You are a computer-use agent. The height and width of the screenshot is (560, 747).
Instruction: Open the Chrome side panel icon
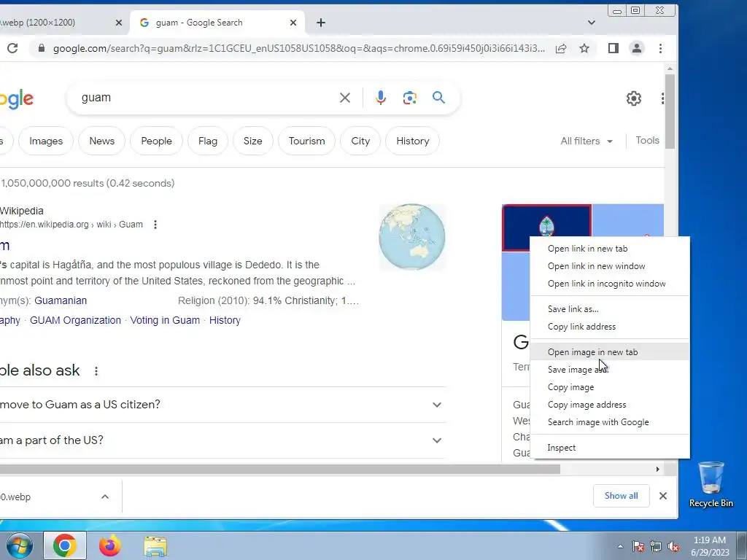(613, 48)
